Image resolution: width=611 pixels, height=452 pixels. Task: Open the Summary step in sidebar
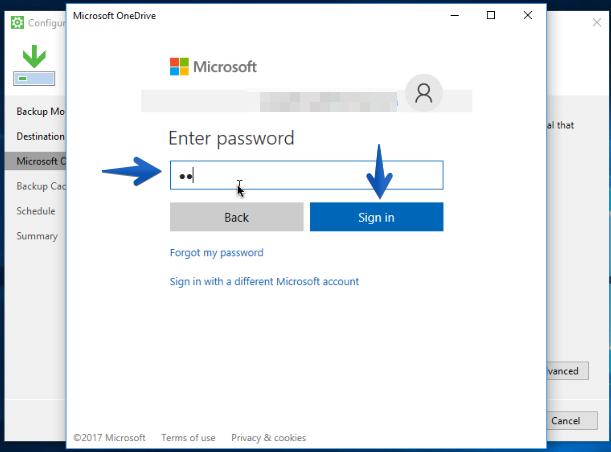(x=37, y=236)
